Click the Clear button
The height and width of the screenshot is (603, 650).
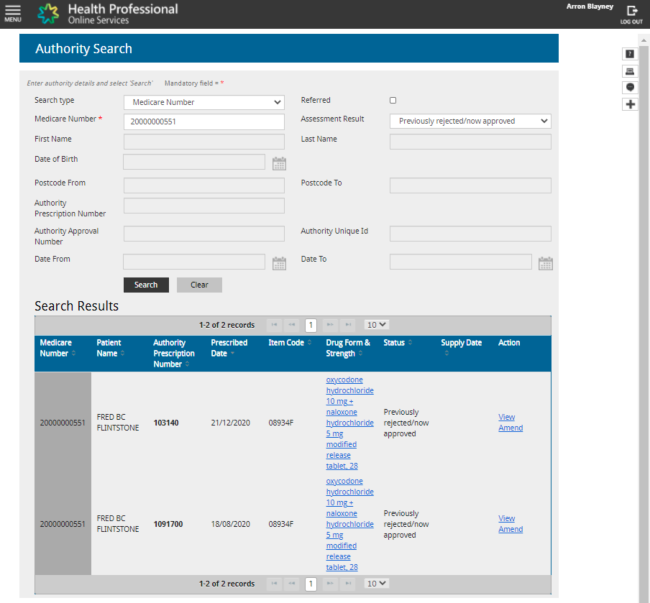point(199,285)
